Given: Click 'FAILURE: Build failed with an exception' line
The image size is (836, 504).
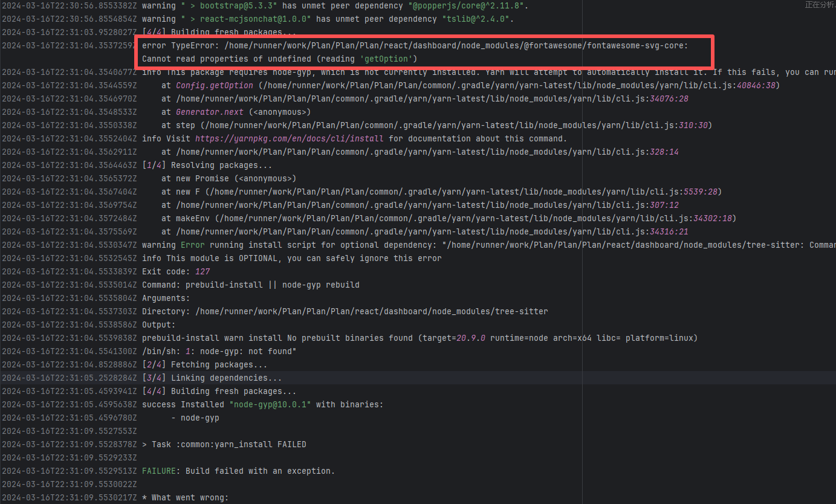Looking at the screenshot, I should tap(238, 471).
